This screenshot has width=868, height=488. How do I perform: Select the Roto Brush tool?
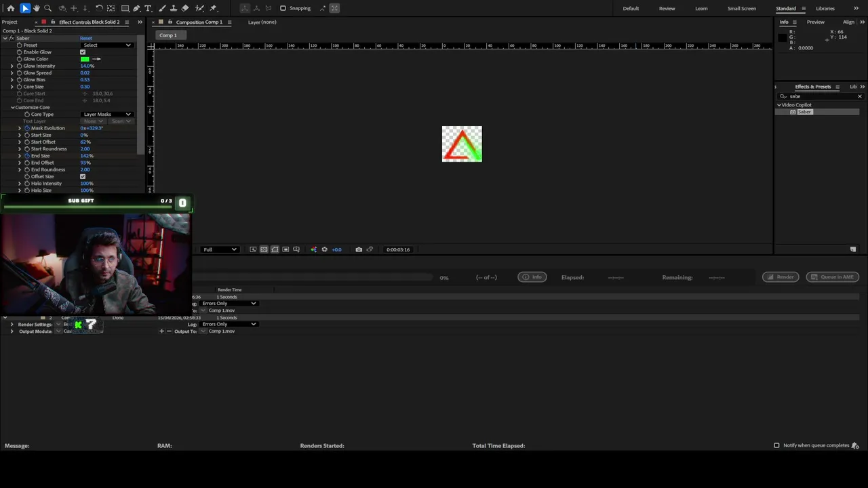(x=199, y=8)
